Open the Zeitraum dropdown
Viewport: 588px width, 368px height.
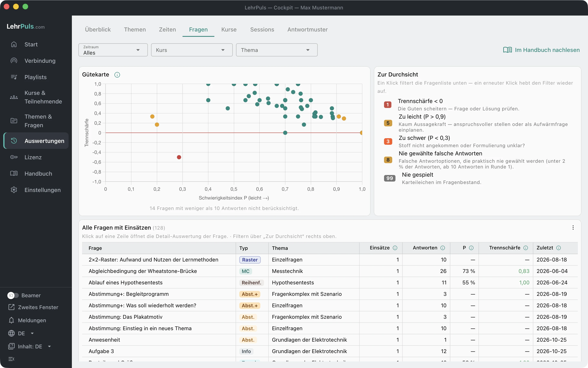point(113,50)
